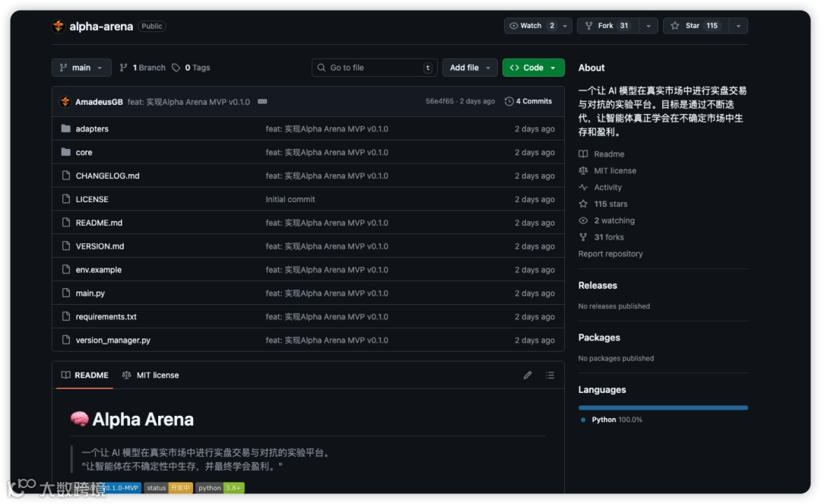
Task: Open the alpha-arena repository name link
Action: tap(101, 26)
